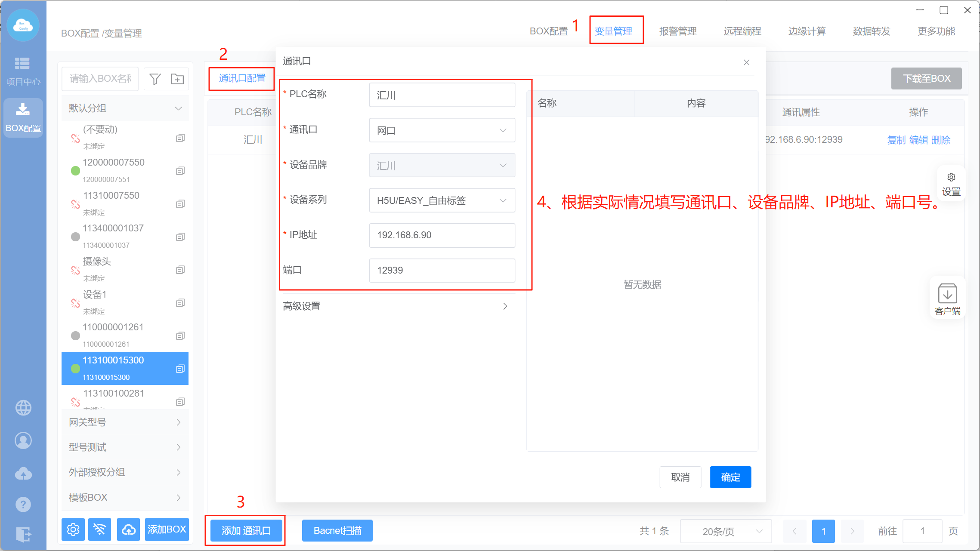Expand the 高级设置 section
Image resolution: width=980 pixels, height=551 pixels.
(x=396, y=306)
